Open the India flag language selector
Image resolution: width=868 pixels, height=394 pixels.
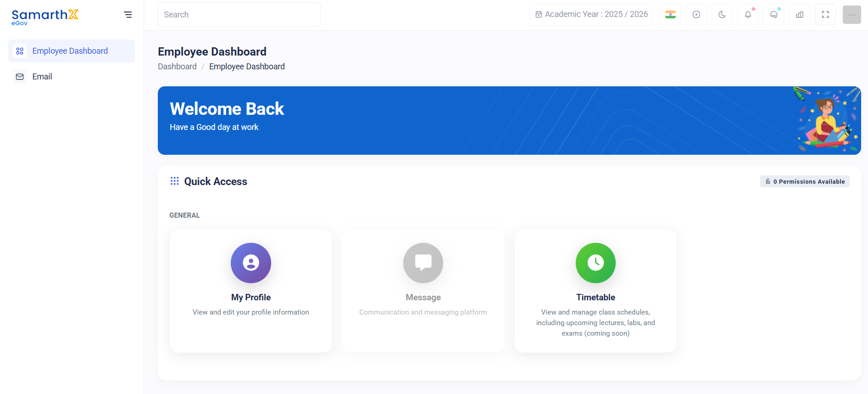670,15
